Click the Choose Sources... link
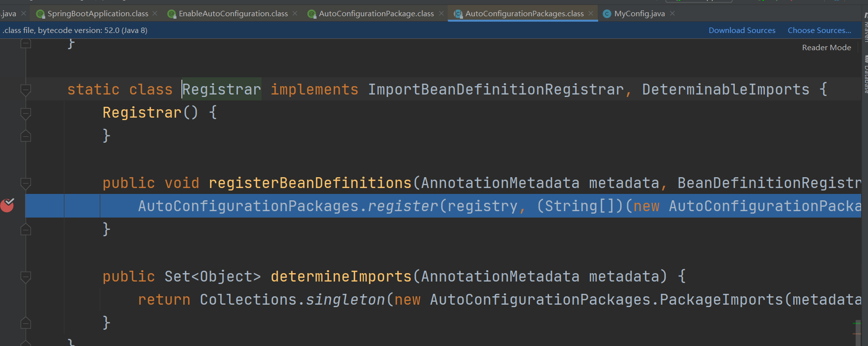Viewport: 868px width, 346px height. [x=819, y=31]
